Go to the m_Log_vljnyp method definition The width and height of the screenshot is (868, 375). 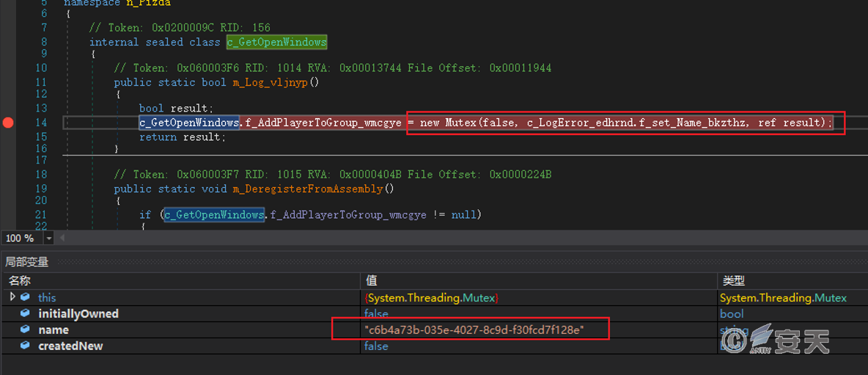click(x=276, y=82)
